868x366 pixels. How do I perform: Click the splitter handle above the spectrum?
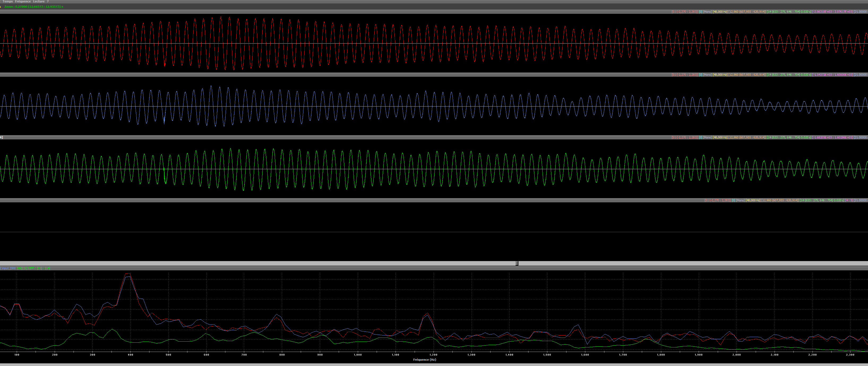coord(517,263)
